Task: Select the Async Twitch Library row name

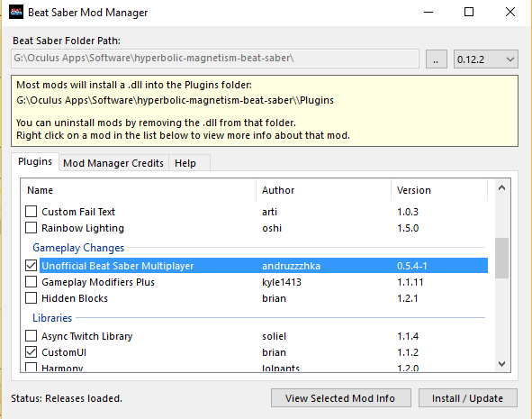Action: coord(86,336)
